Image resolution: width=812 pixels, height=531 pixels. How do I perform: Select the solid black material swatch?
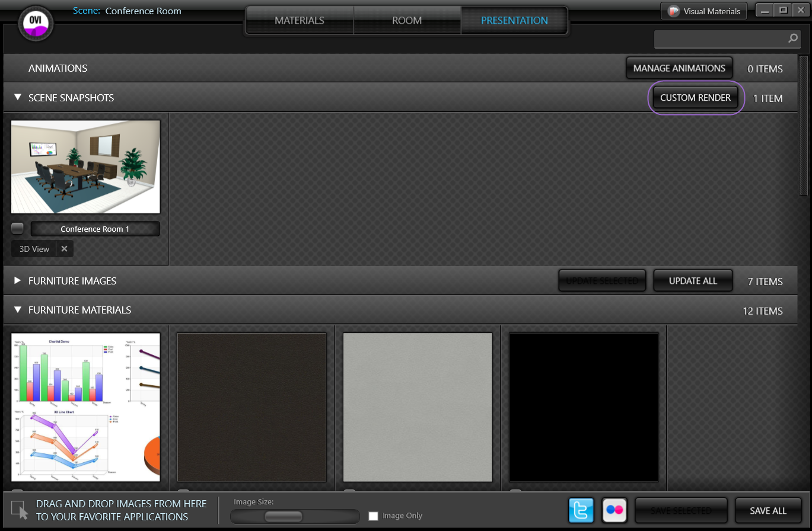coord(584,407)
